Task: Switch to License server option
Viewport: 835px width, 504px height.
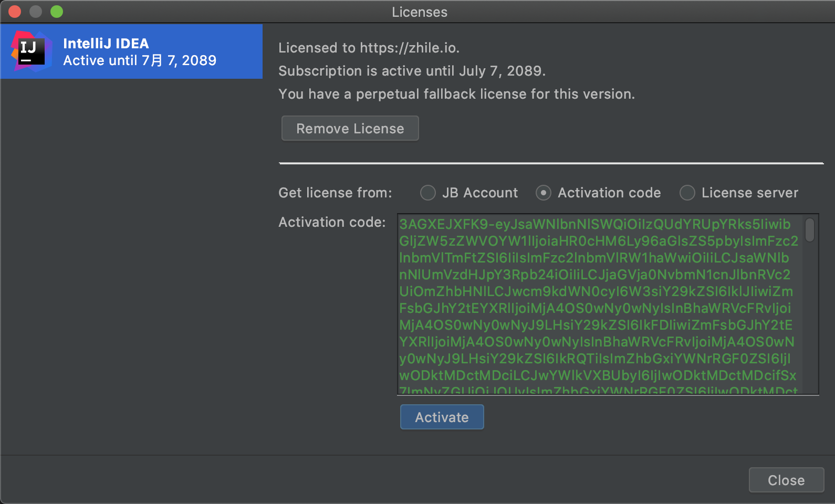Action: point(687,193)
